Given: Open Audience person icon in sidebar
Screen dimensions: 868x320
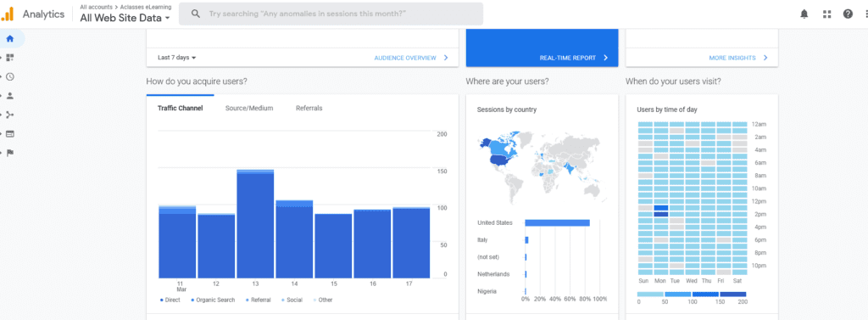Looking at the screenshot, I should pyautogui.click(x=10, y=95).
